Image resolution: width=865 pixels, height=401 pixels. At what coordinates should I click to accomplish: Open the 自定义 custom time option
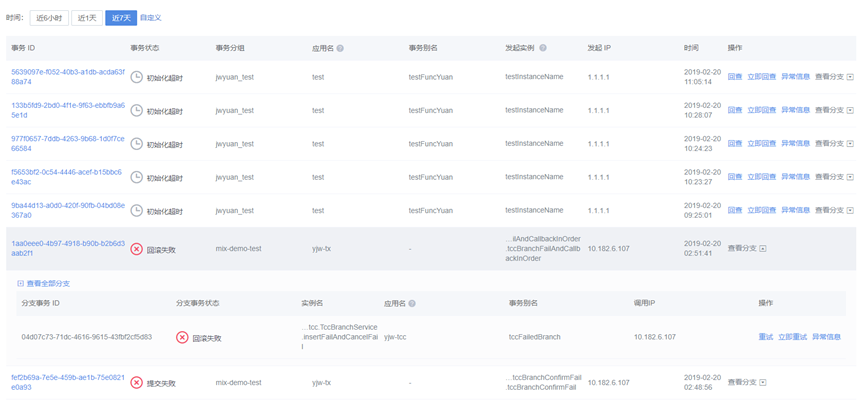pos(150,18)
